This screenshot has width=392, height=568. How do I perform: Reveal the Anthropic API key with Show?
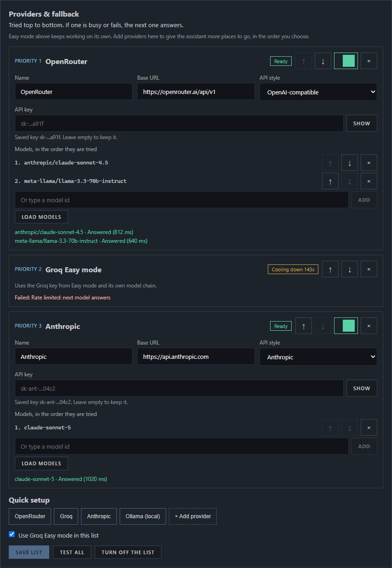(362, 388)
